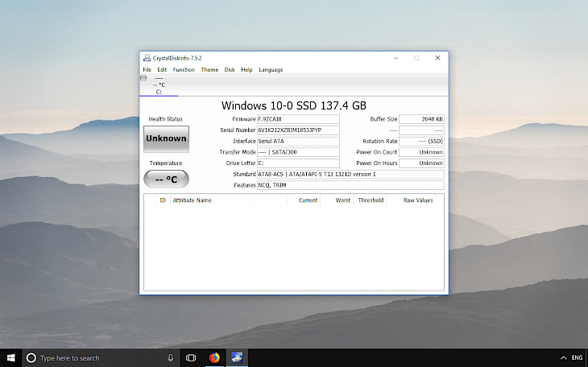Open the Help menu
This screenshot has width=588, height=367.
click(246, 70)
